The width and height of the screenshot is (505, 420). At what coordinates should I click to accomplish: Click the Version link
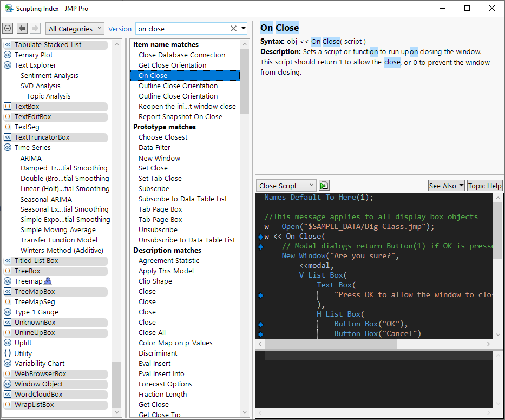tap(120, 29)
